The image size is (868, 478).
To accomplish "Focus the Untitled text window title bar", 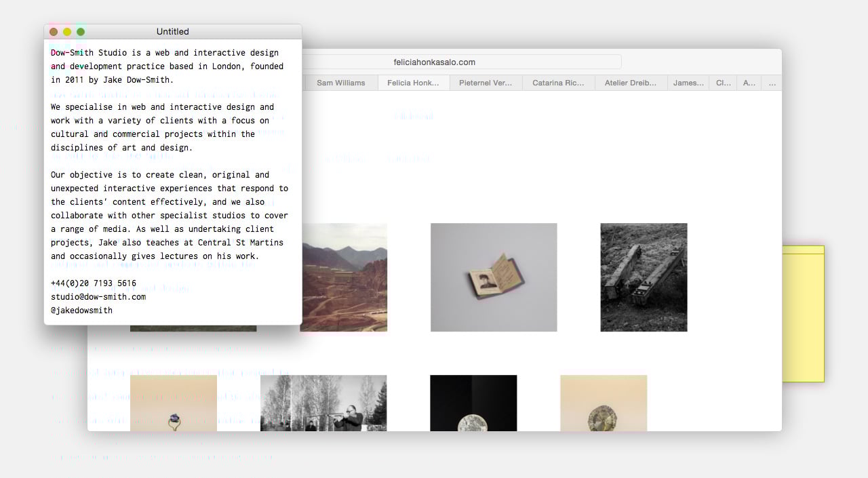I will pyautogui.click(x=172, y=31).
